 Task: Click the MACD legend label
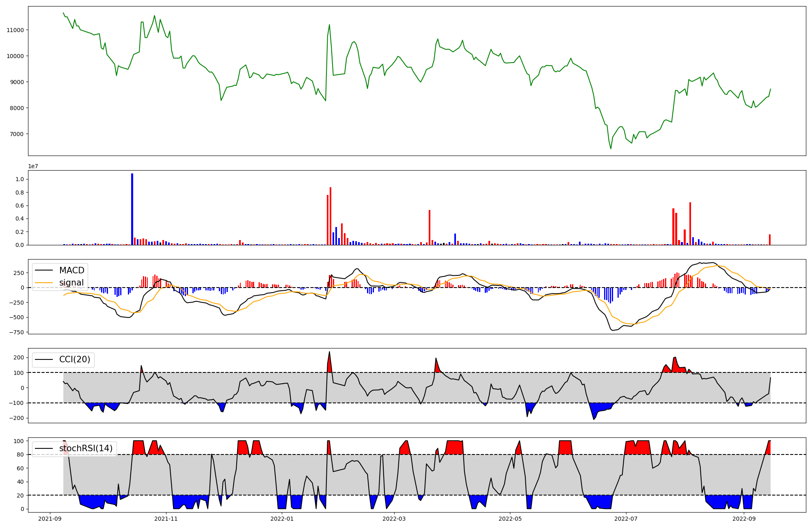(x=71, y=270)
